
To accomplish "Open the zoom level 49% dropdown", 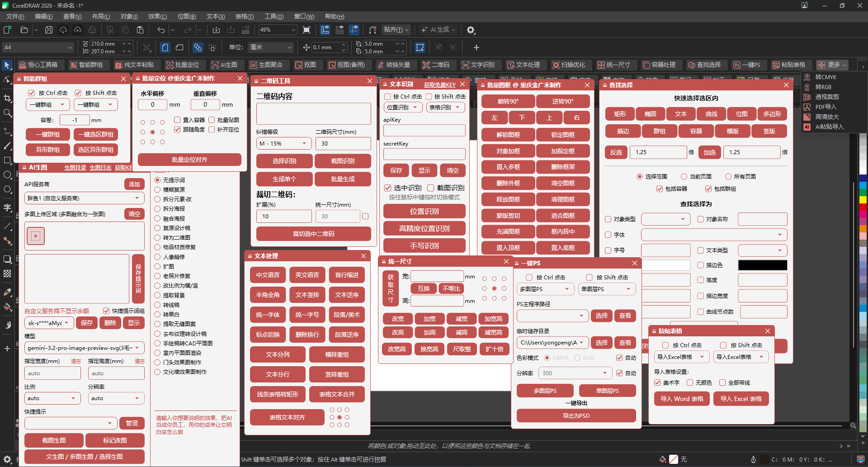I will tap(293, 30).
